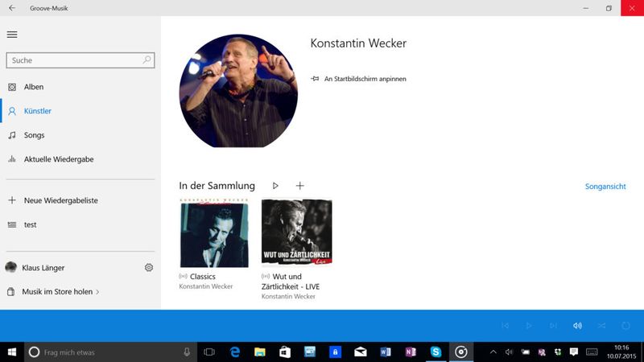The image size is (644, 362).
Task: Click the Cortana microphone icon
Action: tap(187, 352)
